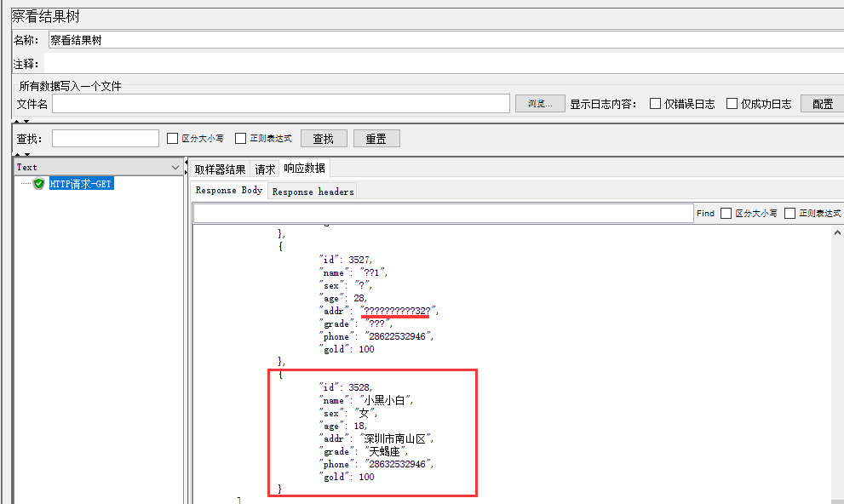Focus the 查找 search text field
The height and width of the screenshot is (504, 844).
point(106,138)
